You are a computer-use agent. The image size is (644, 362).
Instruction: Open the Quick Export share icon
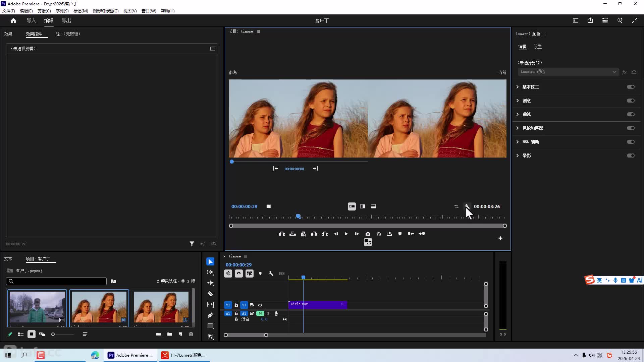590,20
